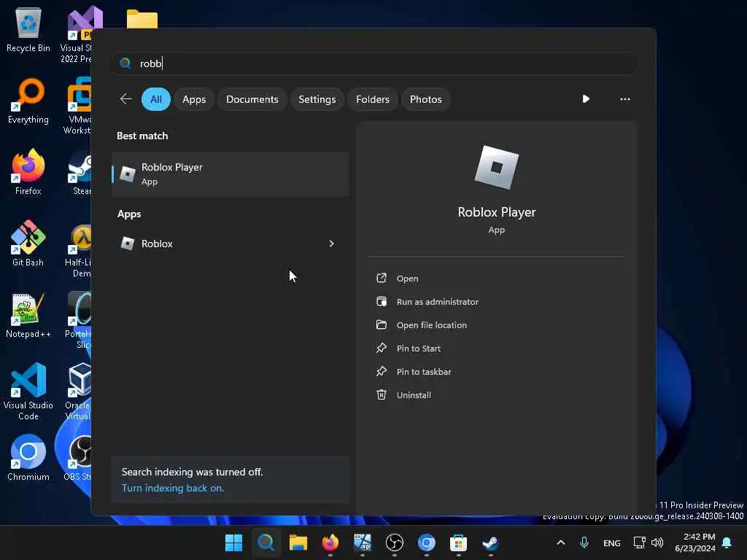Click the Turn indexing back on link
Image resolution: width=747 pixels, height=560 pixels.
pyautogui.click(x=173, y=488)
